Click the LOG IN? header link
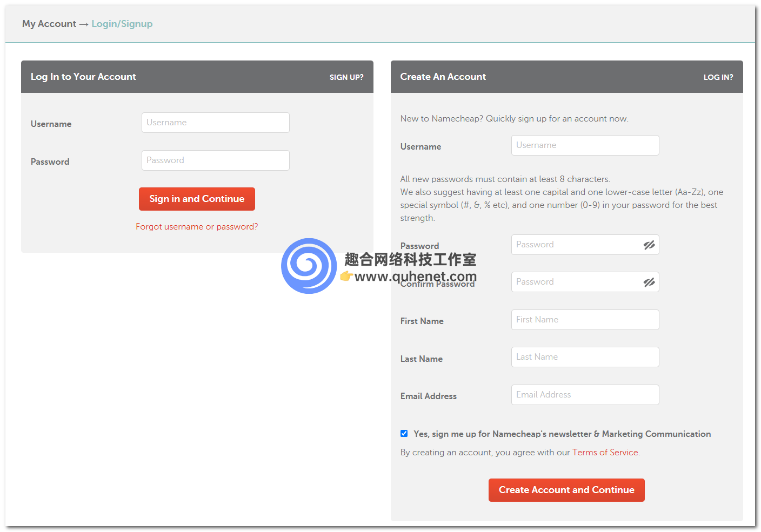761x532 pixels. 718,77
